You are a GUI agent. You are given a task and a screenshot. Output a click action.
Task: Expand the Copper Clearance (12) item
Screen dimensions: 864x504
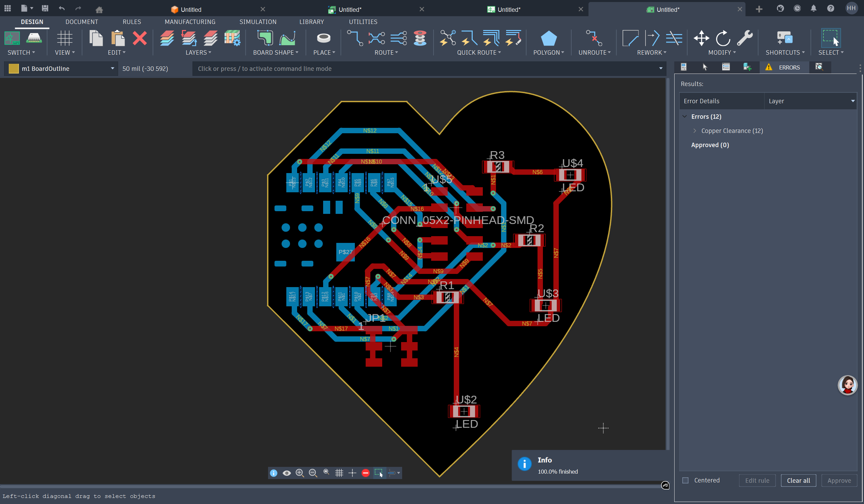click(x=695, y=131)
